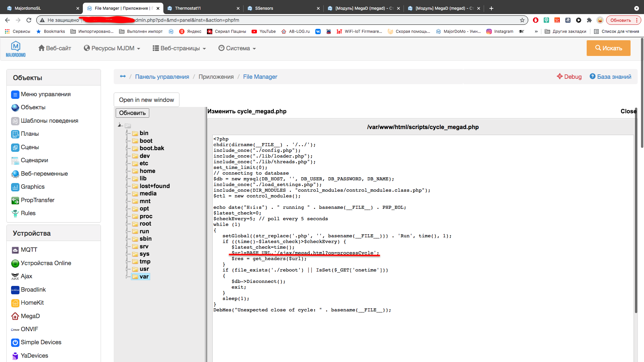Open MQTT module icon in sidebar
Image resolution: width=644 pixels, height=362 pixels.
[x=15, y=250]
